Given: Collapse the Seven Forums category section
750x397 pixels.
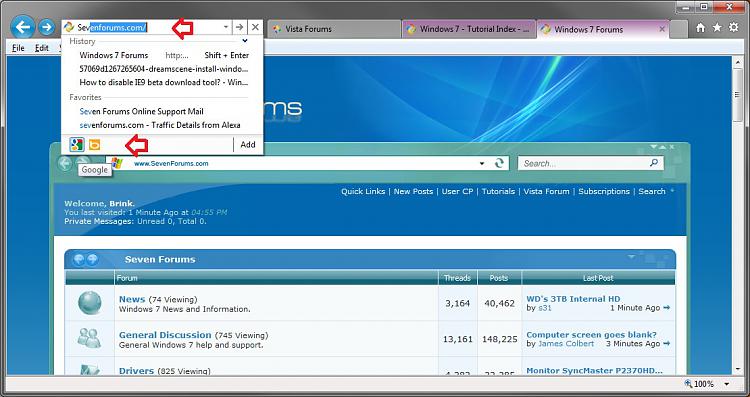Looking at the screenshot, I should click(631, 257).
